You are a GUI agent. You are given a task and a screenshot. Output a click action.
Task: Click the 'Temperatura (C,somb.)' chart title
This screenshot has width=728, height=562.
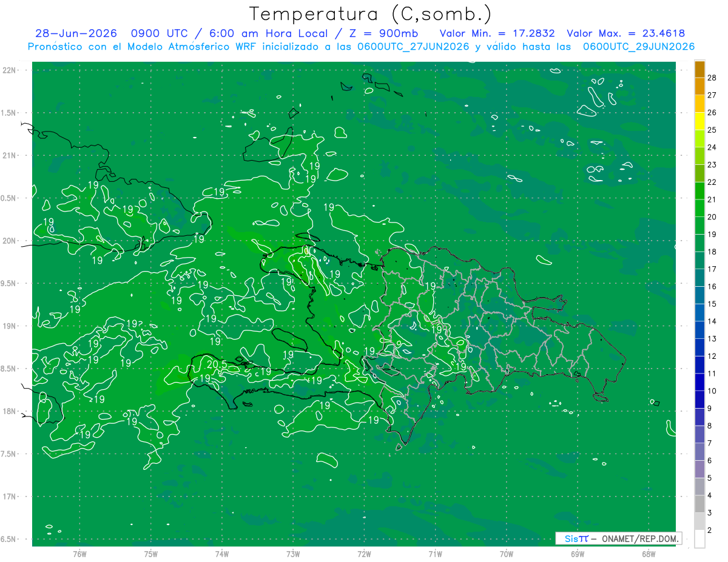coord(370,15)
